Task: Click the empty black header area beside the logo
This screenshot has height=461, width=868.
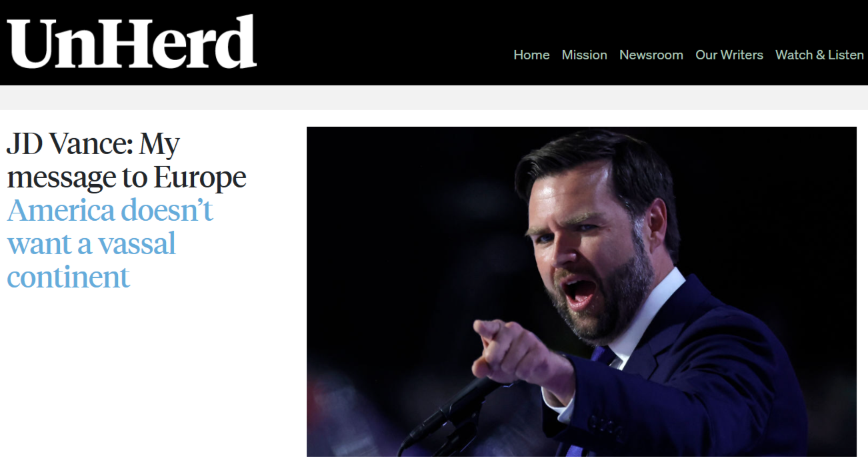Action: coord(380,41)
